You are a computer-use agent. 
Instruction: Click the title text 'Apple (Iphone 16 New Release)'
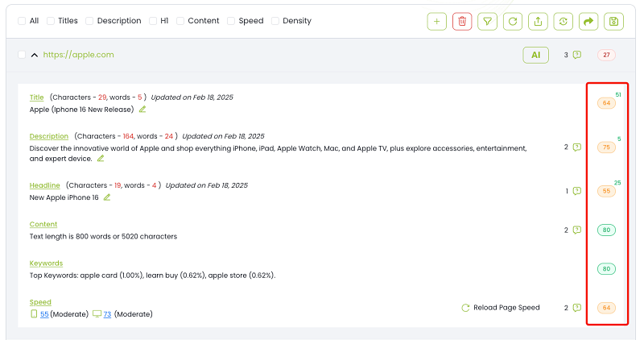(82, 110)
